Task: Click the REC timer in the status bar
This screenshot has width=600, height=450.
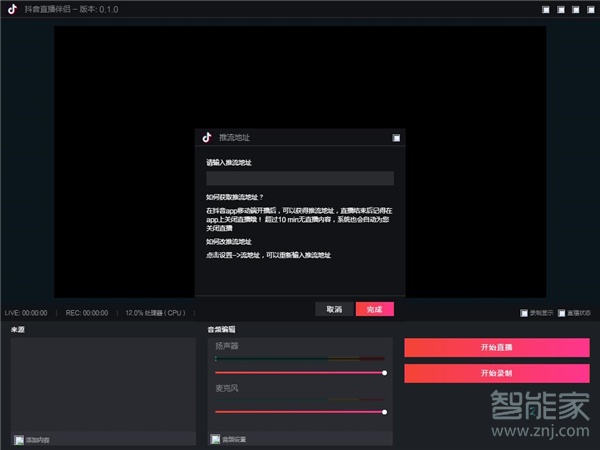Action: coord(87,313)
